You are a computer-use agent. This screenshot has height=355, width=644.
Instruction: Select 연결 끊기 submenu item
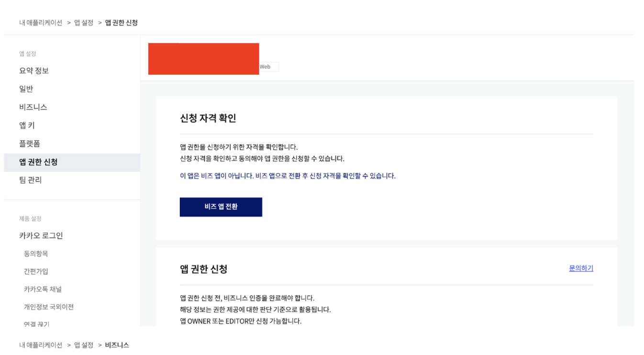click(x=36, y=324)
